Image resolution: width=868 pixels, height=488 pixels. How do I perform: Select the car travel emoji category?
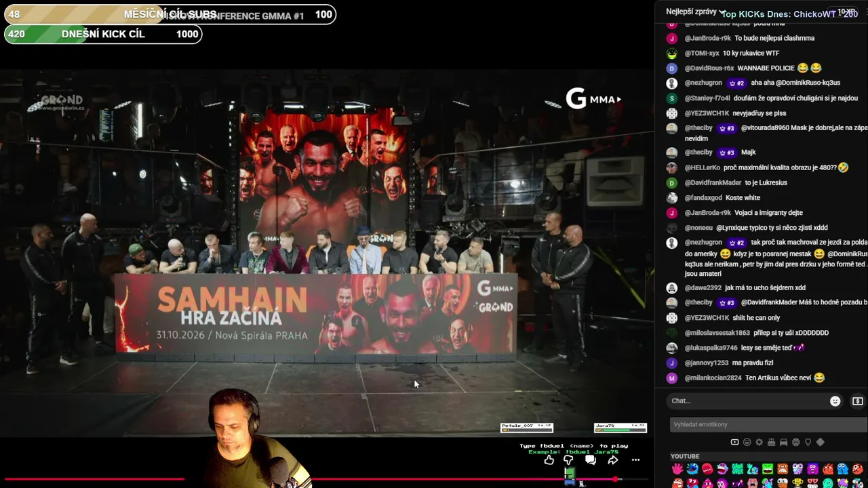(x=783, y=443)
